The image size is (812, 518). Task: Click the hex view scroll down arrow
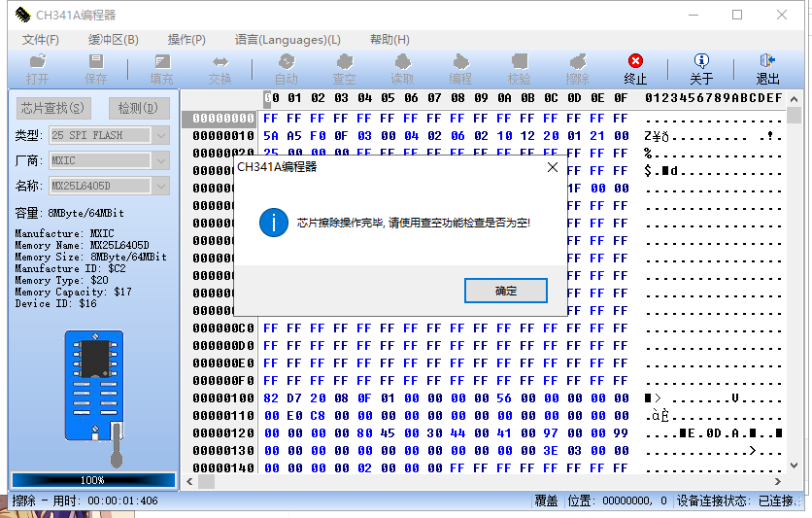(794, 466)
